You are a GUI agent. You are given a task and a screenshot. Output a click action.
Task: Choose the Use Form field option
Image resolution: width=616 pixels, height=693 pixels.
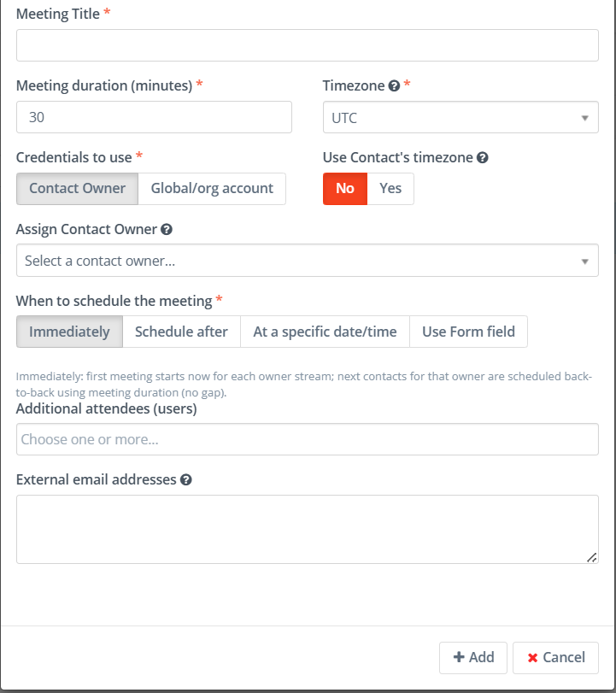(x=469, y=332)
